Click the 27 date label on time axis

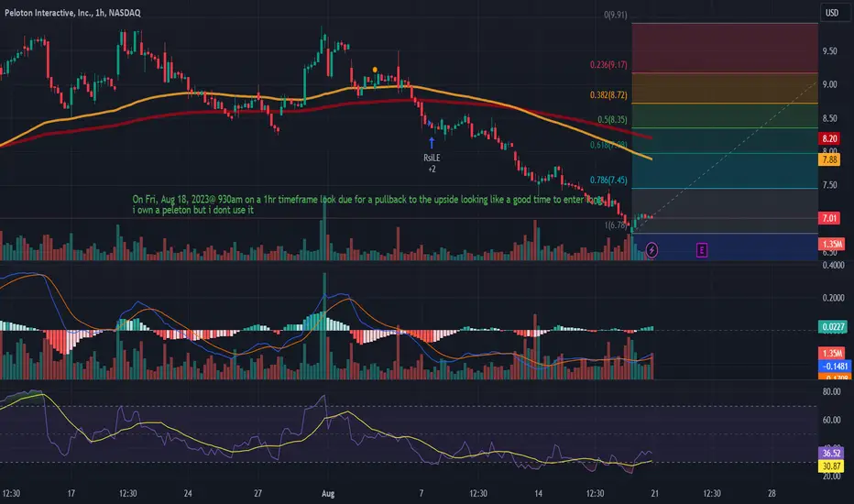coord(257,494)
